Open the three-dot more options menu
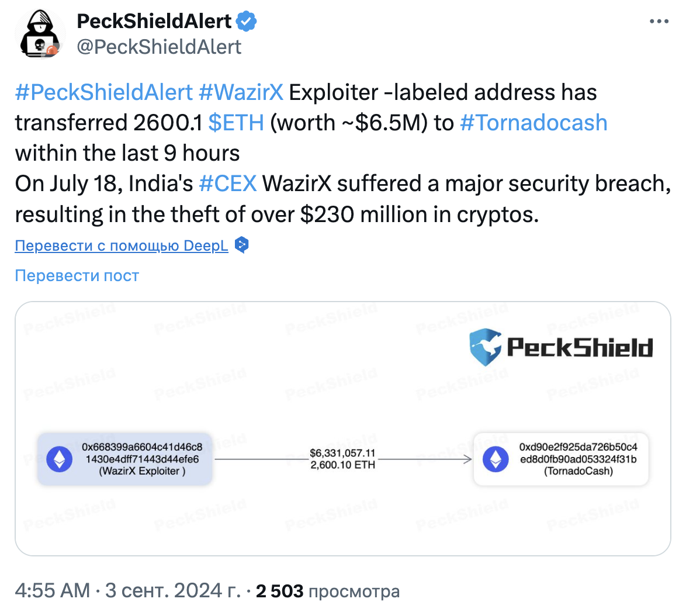The height and width of the screenshot is (616, 686). 659,22
